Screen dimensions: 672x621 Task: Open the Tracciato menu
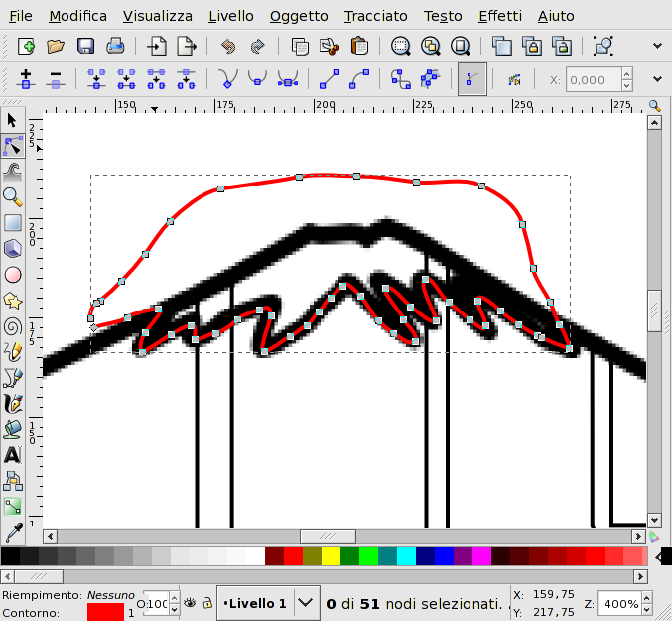click(x=376, y=16)
